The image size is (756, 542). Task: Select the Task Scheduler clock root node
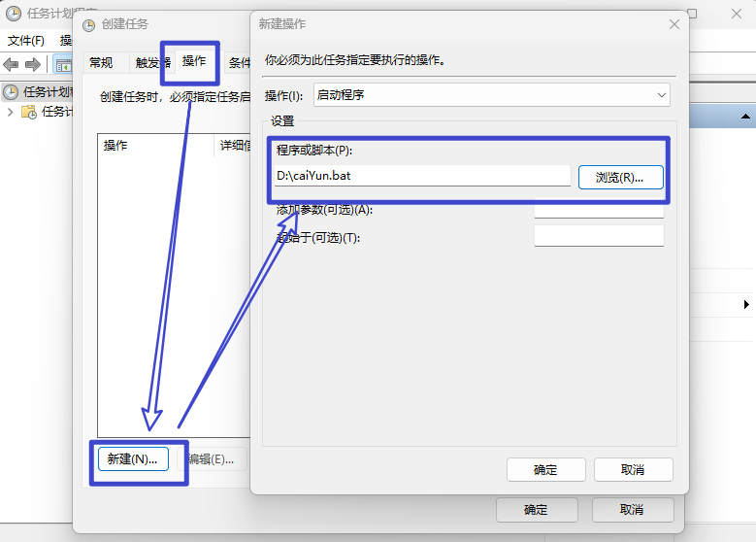(11, 92)
